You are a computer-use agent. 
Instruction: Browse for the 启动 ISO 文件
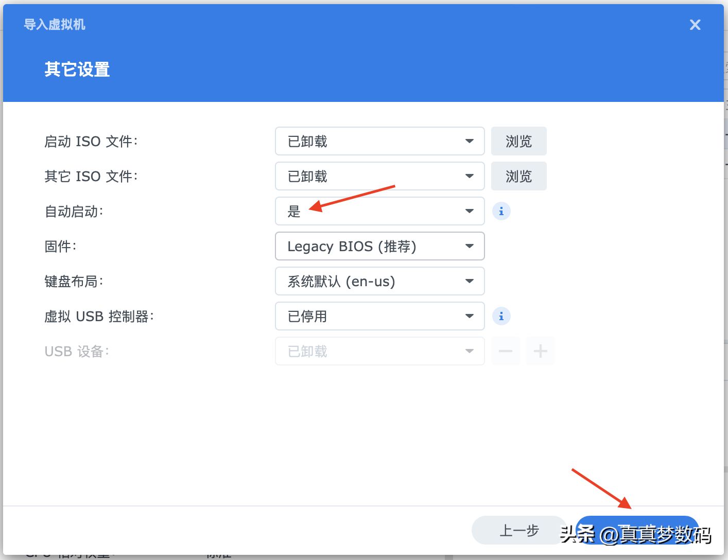(518, 141)
